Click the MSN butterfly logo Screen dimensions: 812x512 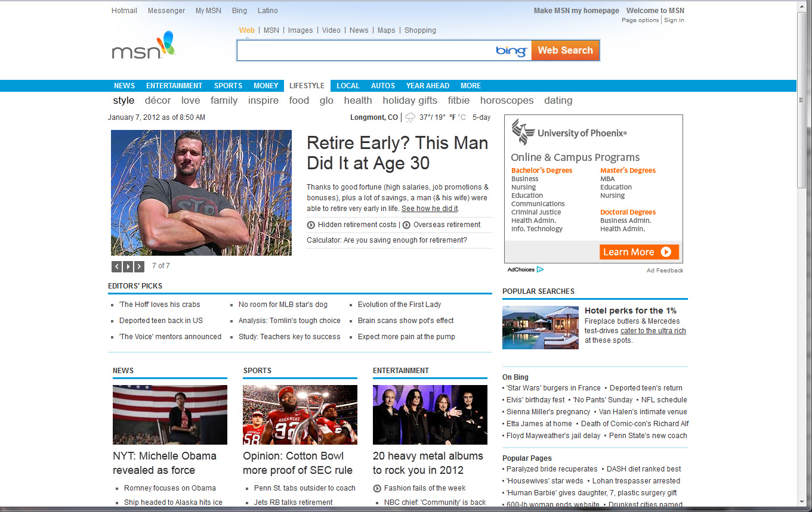pos(144,46)
